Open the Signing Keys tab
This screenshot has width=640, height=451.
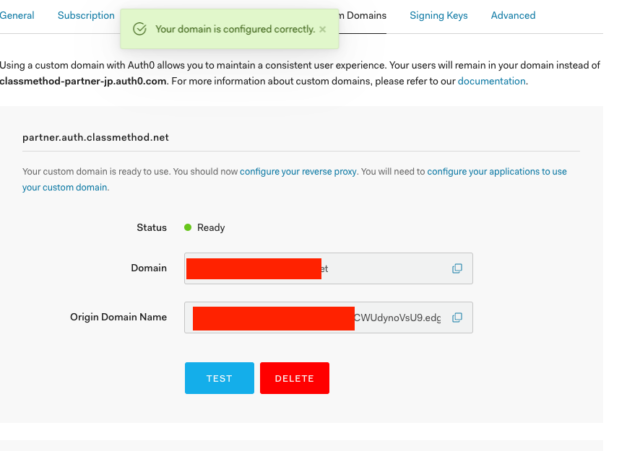[439, 16]
